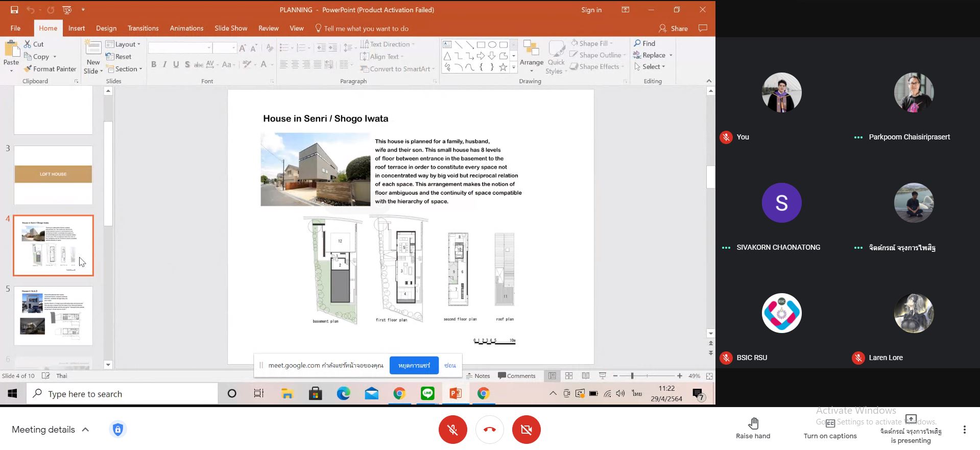The image size is (980, 450).
Task: Turn on captions in Meet
Action: pyautogui.click(x=830, y=428)
